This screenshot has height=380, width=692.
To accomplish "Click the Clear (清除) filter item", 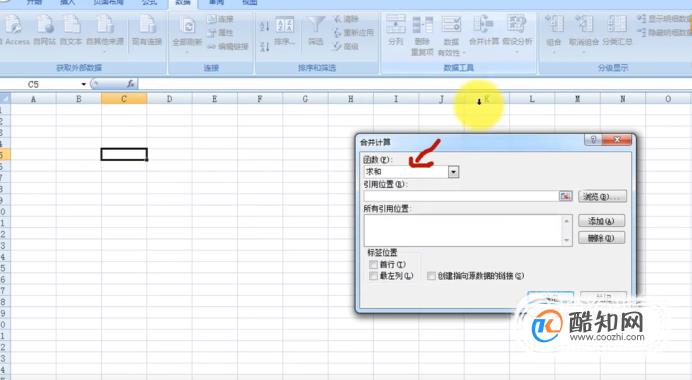I will click(x=346, y=19).
